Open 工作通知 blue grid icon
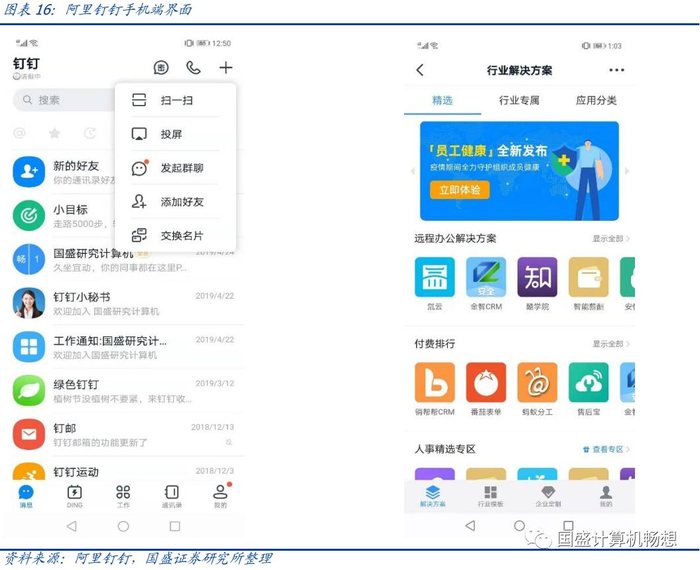700x570 pixels. click(29, 347)
